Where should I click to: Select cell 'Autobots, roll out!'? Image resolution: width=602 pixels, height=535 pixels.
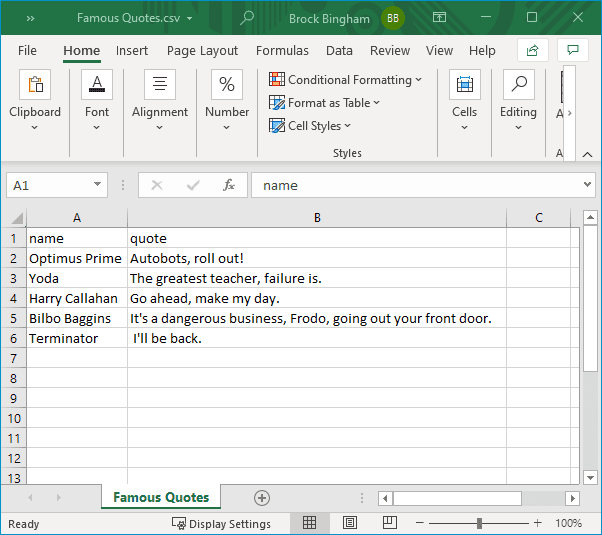coord(317,258)
